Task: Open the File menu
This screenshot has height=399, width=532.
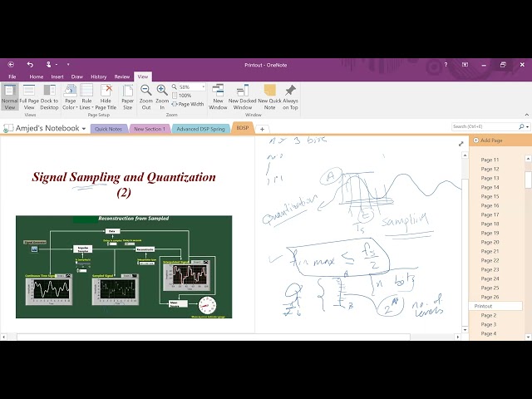Action: (x=12, y=76)
